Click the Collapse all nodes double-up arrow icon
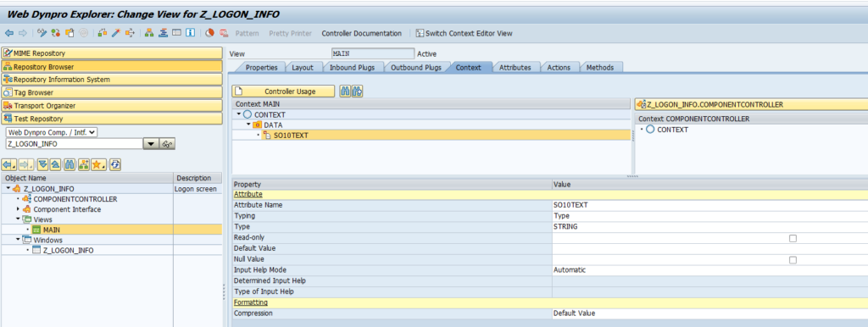 click(55, 164)
